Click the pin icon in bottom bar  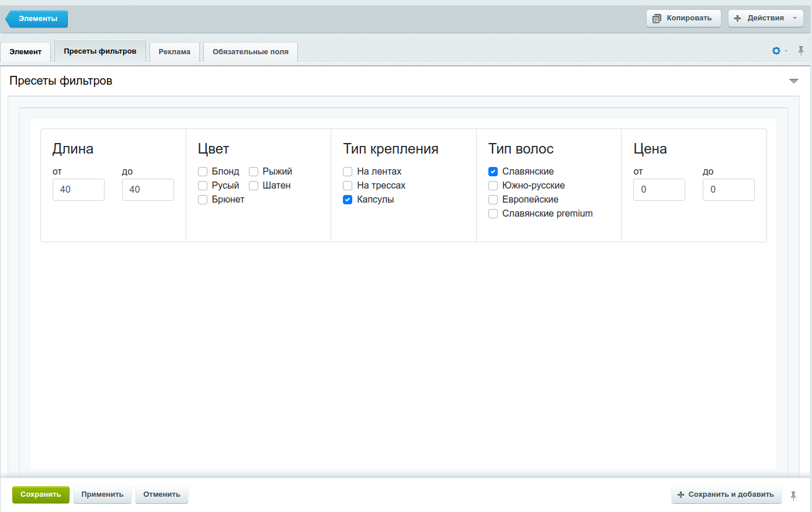click(x=793, y=496)
